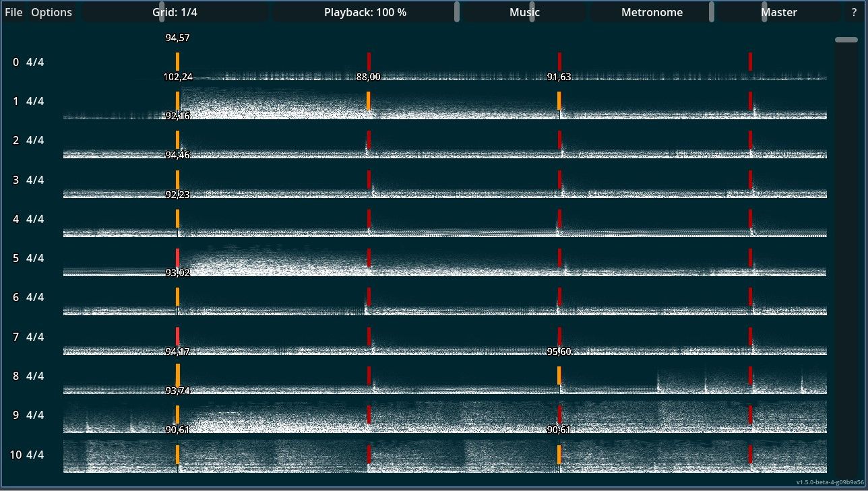This screenshot has height=491, width=868.
Task: Select the first-beat red marker in measure 5
Action: coord(178,257)
